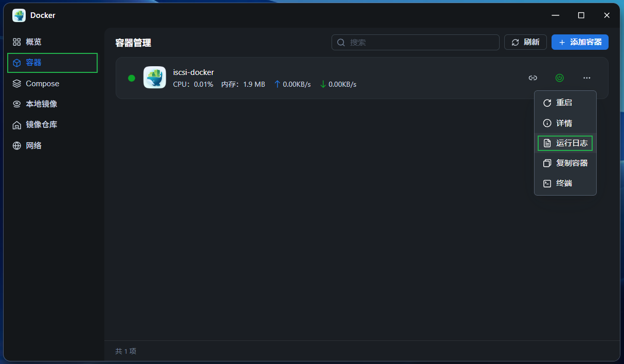
Task: Maximize the Docker window
Action: [x=581, y=15]
